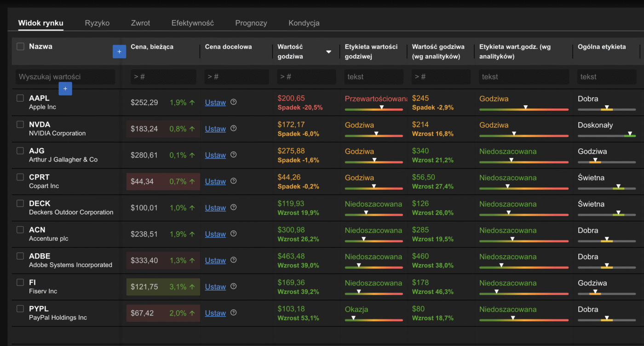
Task: Click help icon beside PYPL Ustaw link
Action: tap(233, 313)
